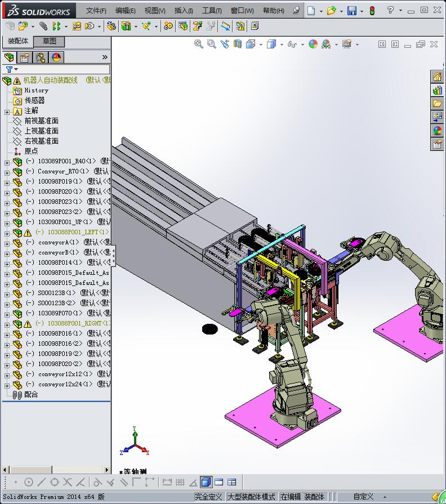The height and width of the screenshot is (504, 446).
Task: Click the View settings monitor icon
Action: coord(347,44)
